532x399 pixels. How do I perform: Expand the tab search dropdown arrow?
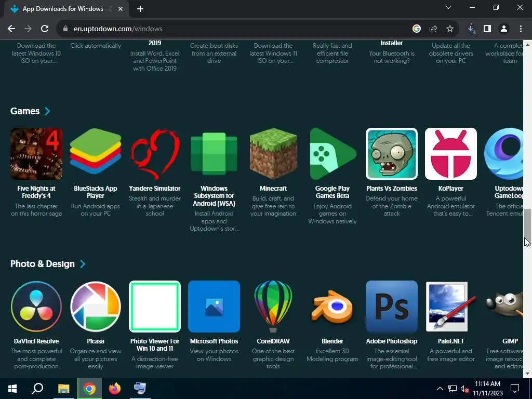click(x=448, y=7)
